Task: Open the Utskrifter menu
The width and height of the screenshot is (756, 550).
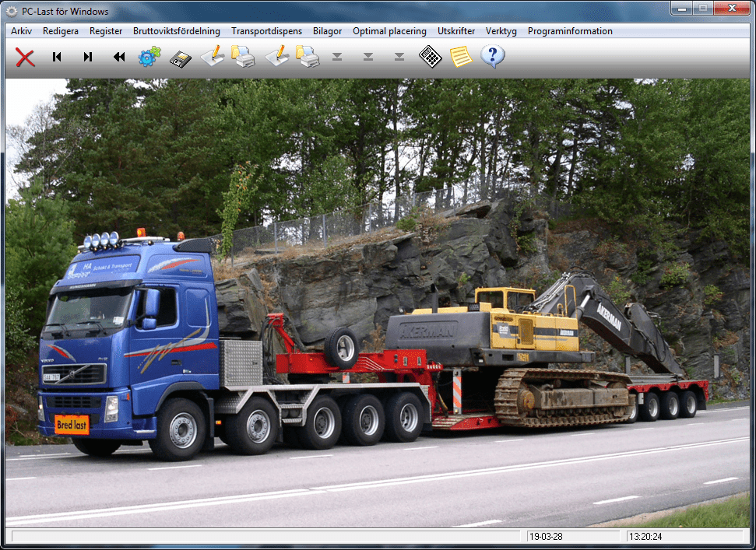Action: (x=456, y=31)
